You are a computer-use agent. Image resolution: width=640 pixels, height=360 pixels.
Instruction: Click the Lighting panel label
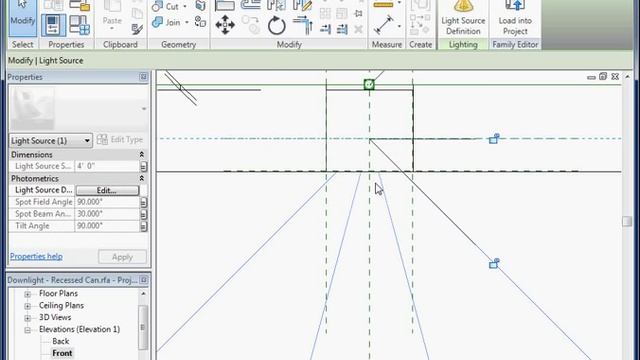click(x=463, y=44)
